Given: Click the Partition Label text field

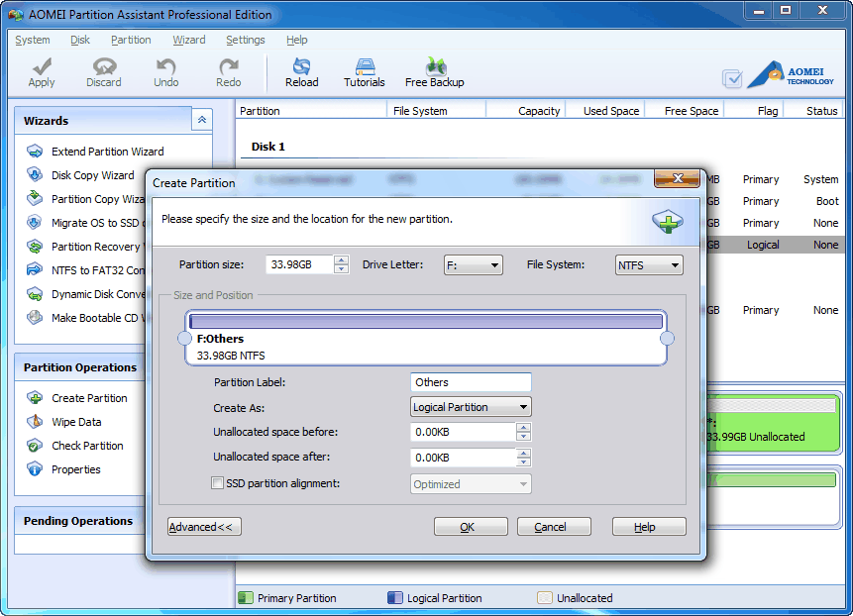Looking at the screenshot, I should point(471,382).
